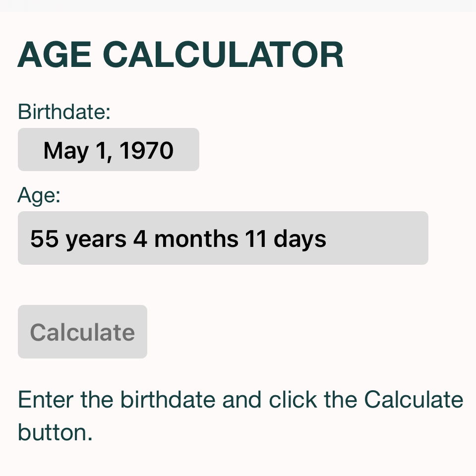Tap the word CALCULATOR in the title
Screen dimensions: 476x476
click(x=225, y=55)
